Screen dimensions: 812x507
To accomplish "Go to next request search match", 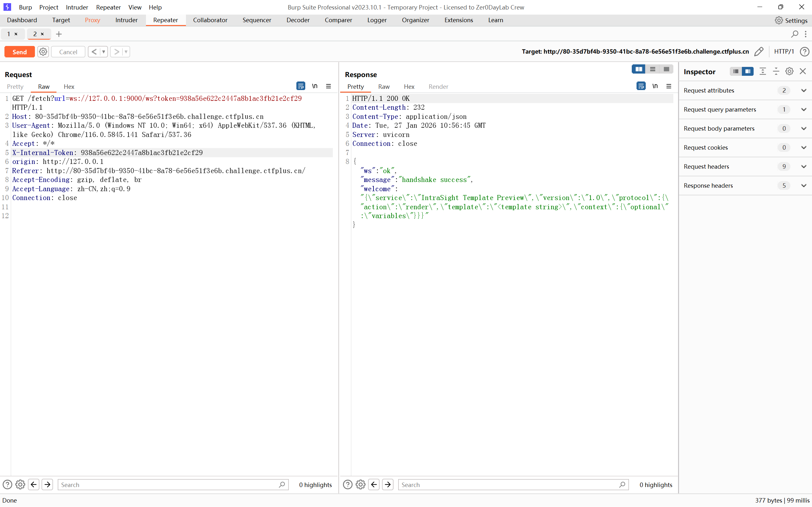I will point(47,484).
